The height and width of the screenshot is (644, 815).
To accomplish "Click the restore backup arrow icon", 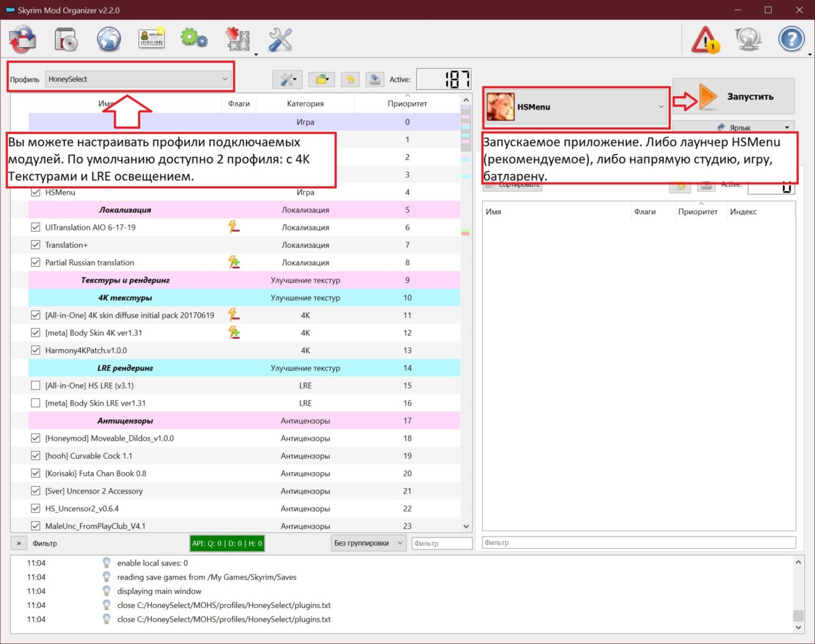I will pos(350,79).
